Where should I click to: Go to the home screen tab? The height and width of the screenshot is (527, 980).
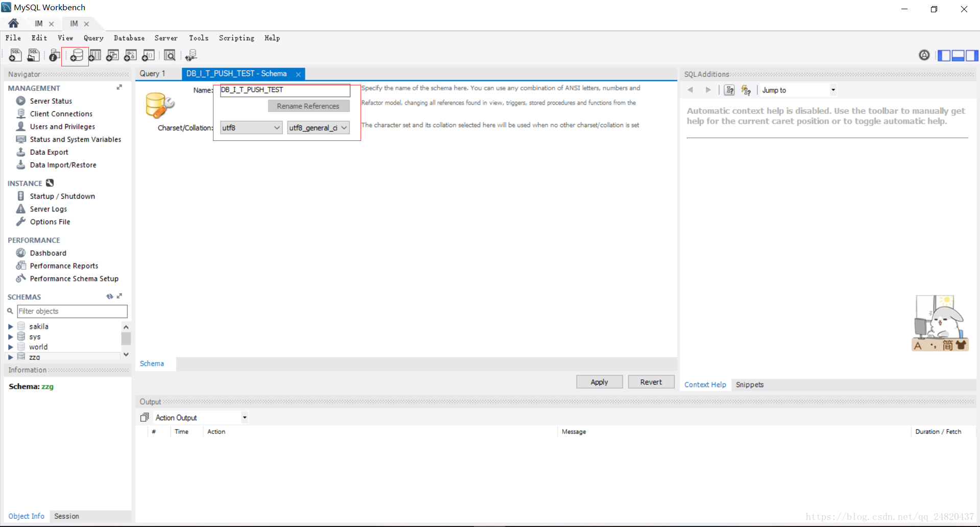click(13, 23)
